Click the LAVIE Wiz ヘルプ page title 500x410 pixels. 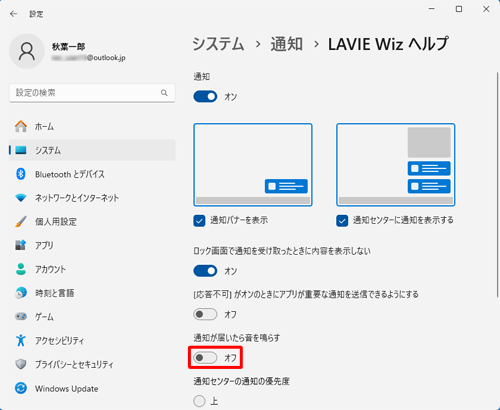pos(388,44)
